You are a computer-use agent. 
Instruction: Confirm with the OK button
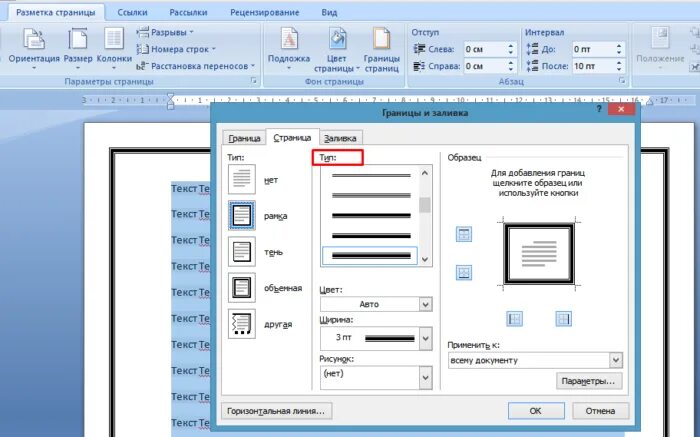pyautogui.click(x=536, y=411)
